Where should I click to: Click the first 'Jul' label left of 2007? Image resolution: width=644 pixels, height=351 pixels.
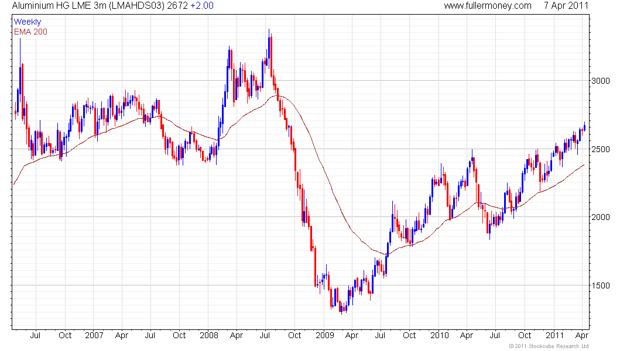tap(35, 335)
